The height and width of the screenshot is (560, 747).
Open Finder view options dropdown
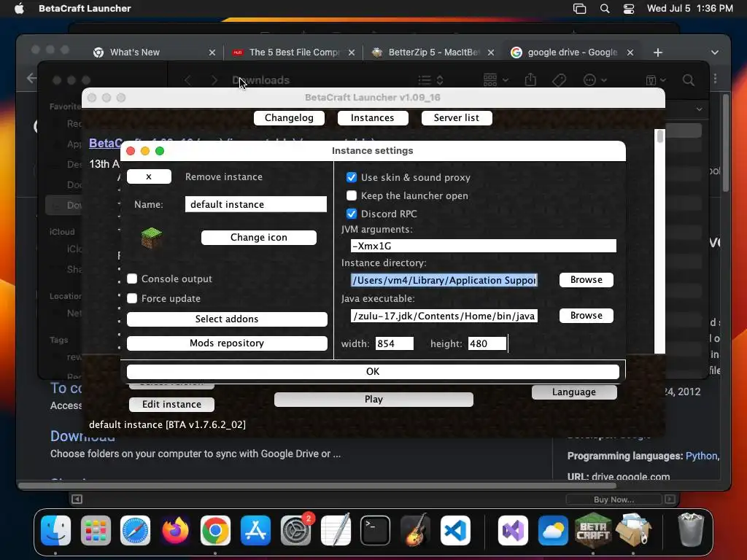[x=430, y=80]
